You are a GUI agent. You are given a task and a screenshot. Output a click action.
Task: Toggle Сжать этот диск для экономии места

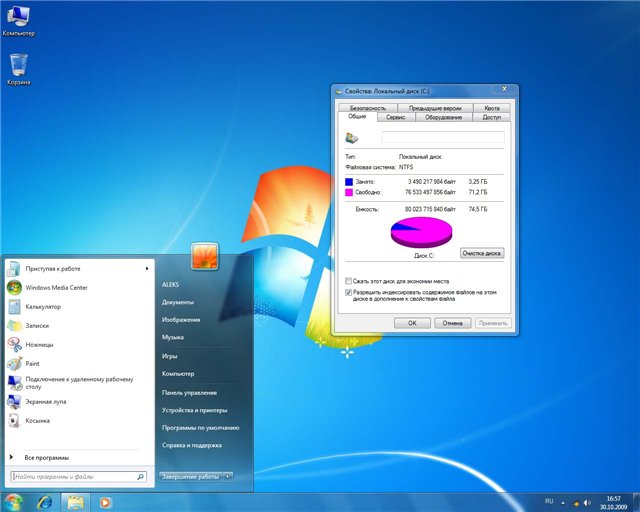pyautogui.click(x=349, y=281)
